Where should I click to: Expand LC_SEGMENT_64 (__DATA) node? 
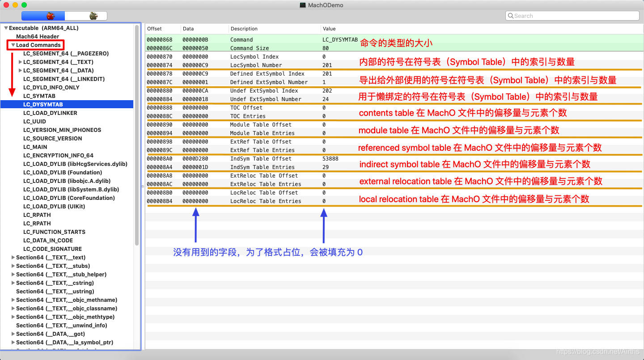[20, 71]
